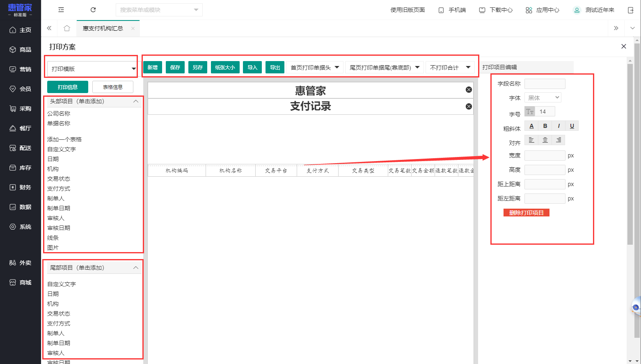
Task: Open 营销 marketing module in sidebar
Action: click(x=20, y=69)
